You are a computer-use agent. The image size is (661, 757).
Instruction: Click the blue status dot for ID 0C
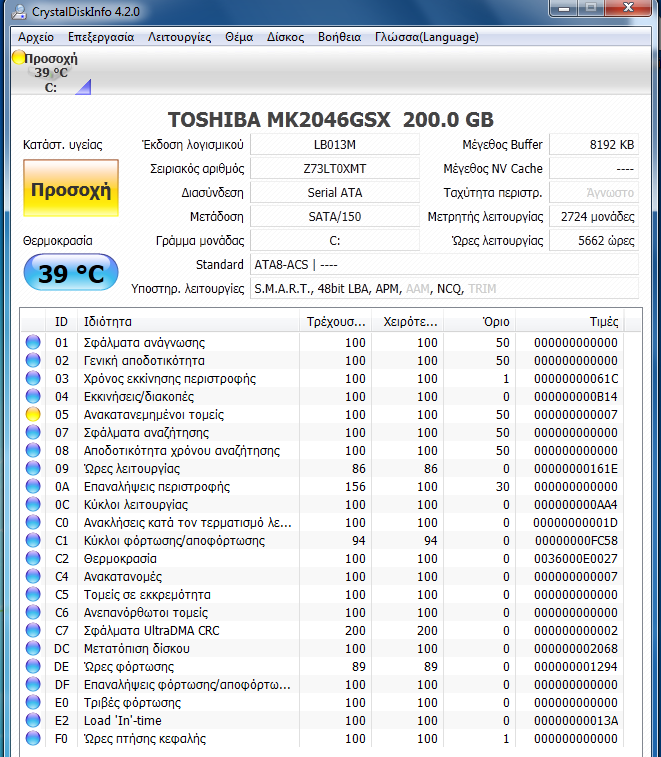pyautogui.click(x=33, y=505)
